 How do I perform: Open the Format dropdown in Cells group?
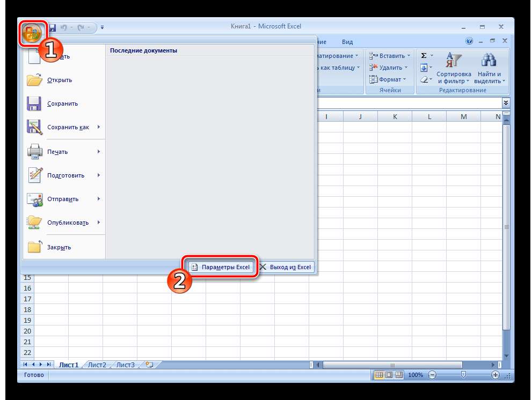pos(390,79)
